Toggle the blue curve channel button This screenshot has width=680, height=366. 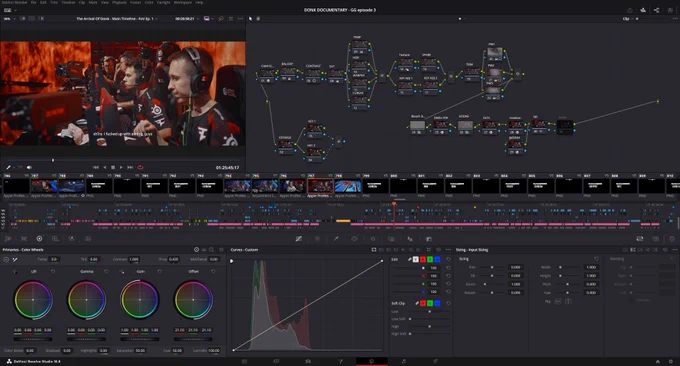pos(437,259)
